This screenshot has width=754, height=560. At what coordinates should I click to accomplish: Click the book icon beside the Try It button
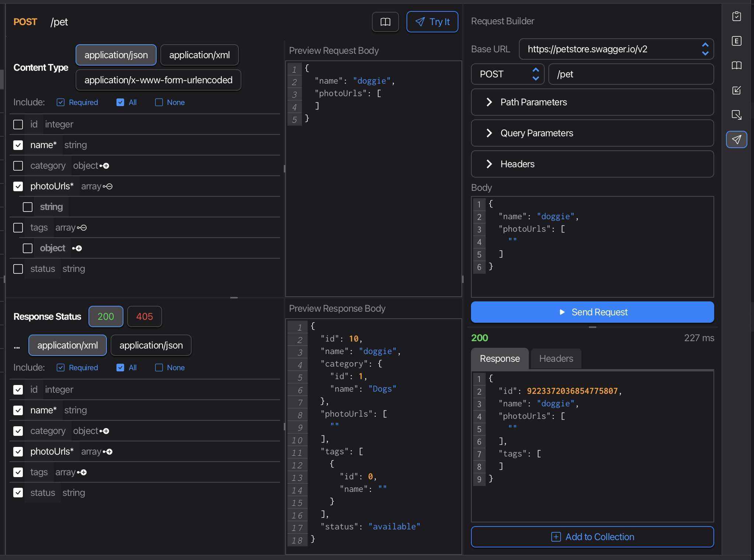point(385,22)
